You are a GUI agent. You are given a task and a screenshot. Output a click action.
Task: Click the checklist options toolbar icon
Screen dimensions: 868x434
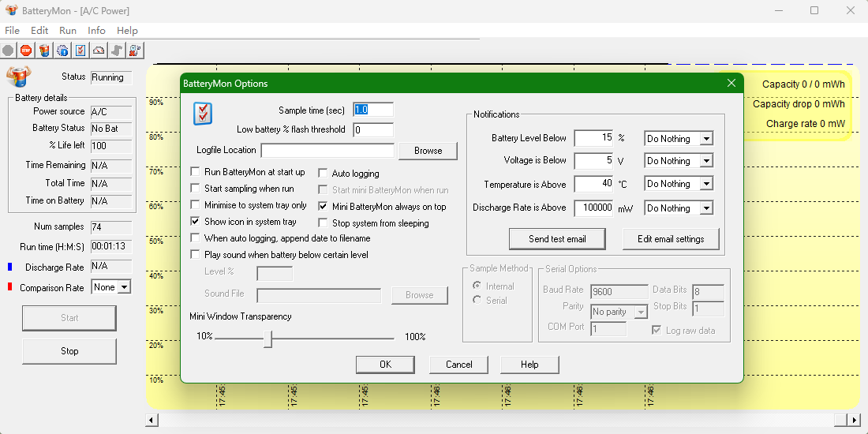pyautogui.click(x=80, y=51)
